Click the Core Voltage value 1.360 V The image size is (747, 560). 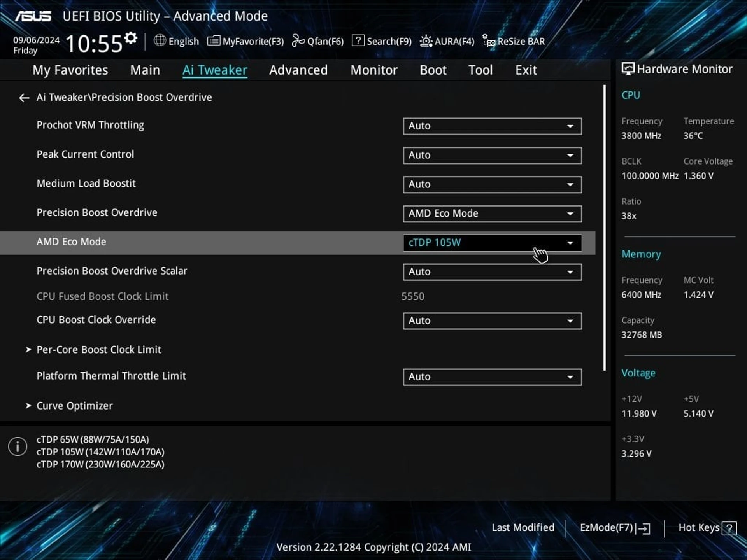[x=699, y=176]
